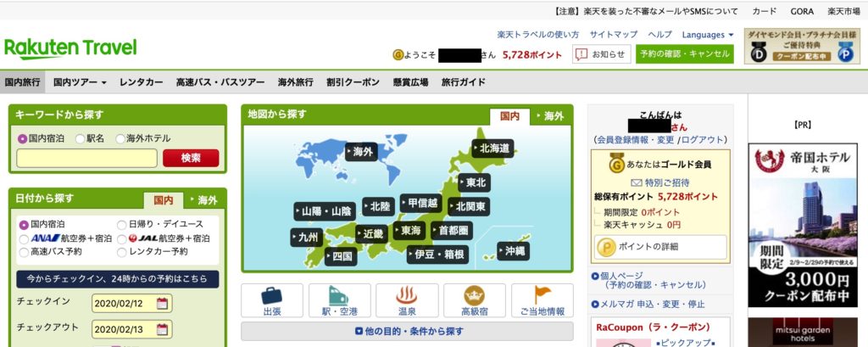Open the Languages dropdown
This screenshot has height=347, width=868.
(708, 35)
